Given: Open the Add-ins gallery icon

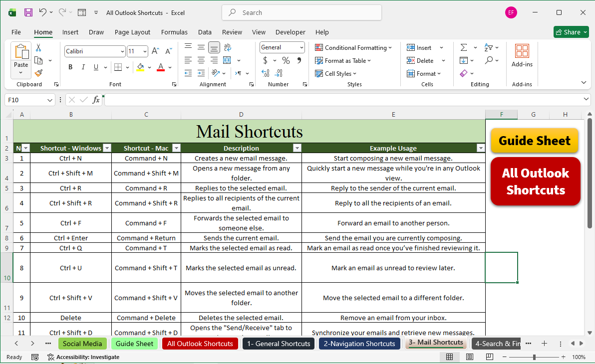Looking at the screenshot, I should (522, 51).
